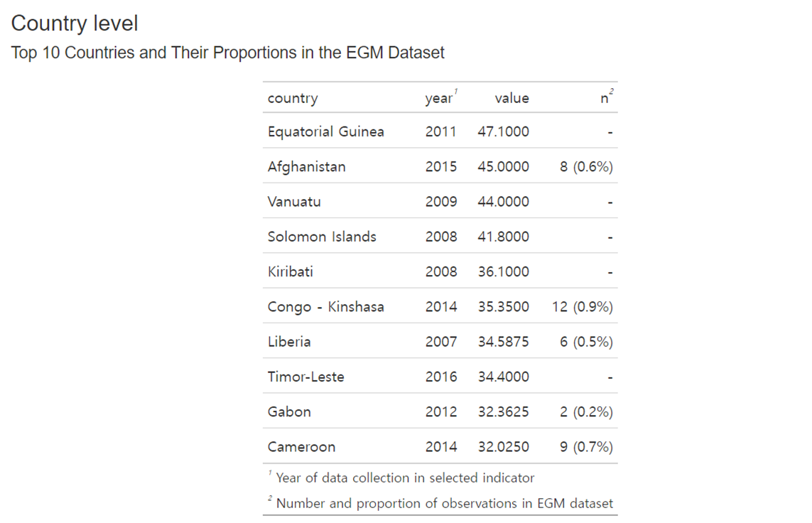The height and width of the screenshot is (523, 812).
Task: Select Afghanistan's observation count 8 (0.6%)
Action: 586,167
